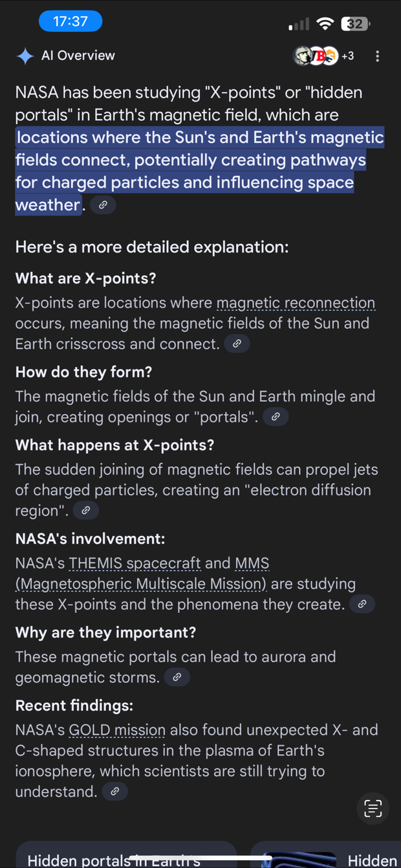The width and height of the screenshot is (401, 868).
Task: Tap the "THEMIS spacecraft" underlined link
Action: [135, 563]
